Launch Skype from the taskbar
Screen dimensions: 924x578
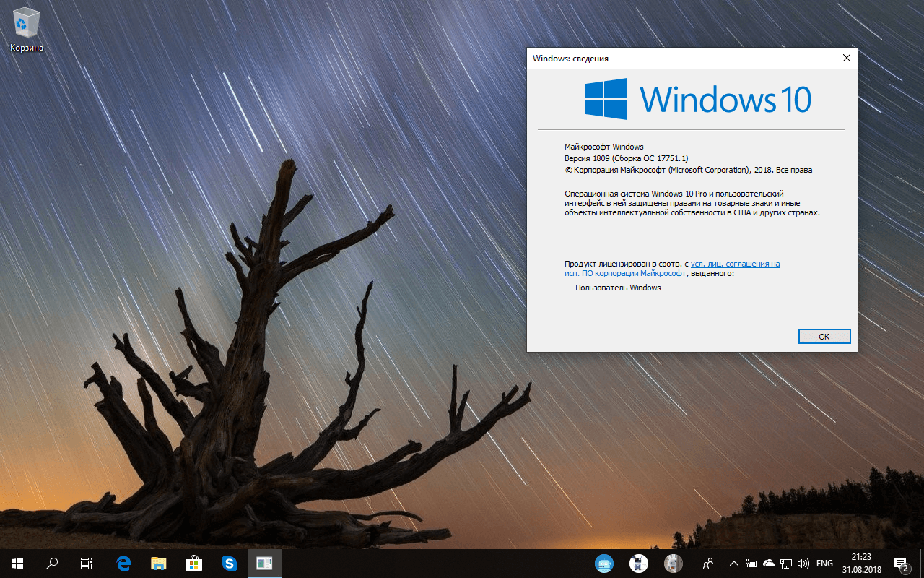pyautogui.click(x=229, y=564)
